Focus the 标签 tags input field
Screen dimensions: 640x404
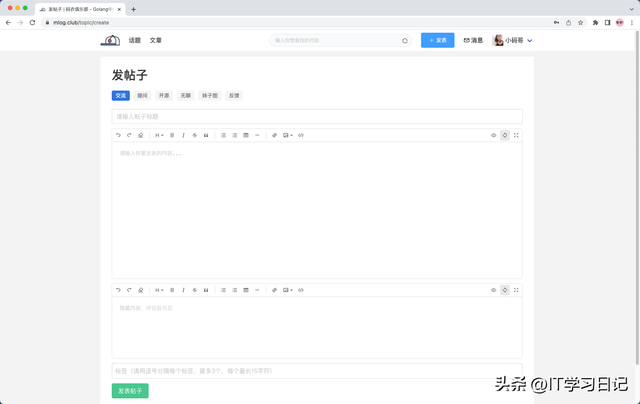pyautogui.click(x=317, y=371)
